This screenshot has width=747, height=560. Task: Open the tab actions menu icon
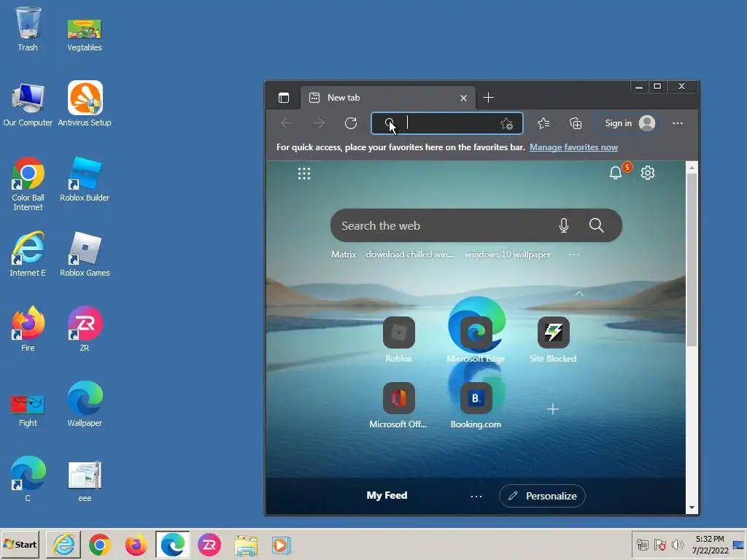[x=284, y=98]
